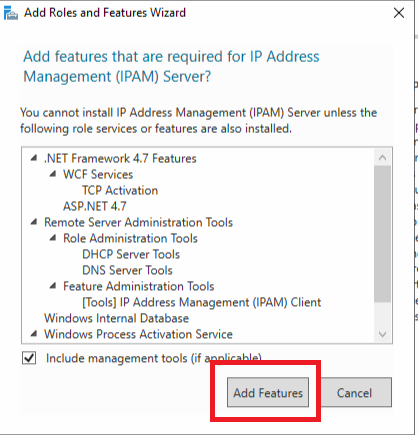Click the scroll down arrow in features list

point(383,334)
